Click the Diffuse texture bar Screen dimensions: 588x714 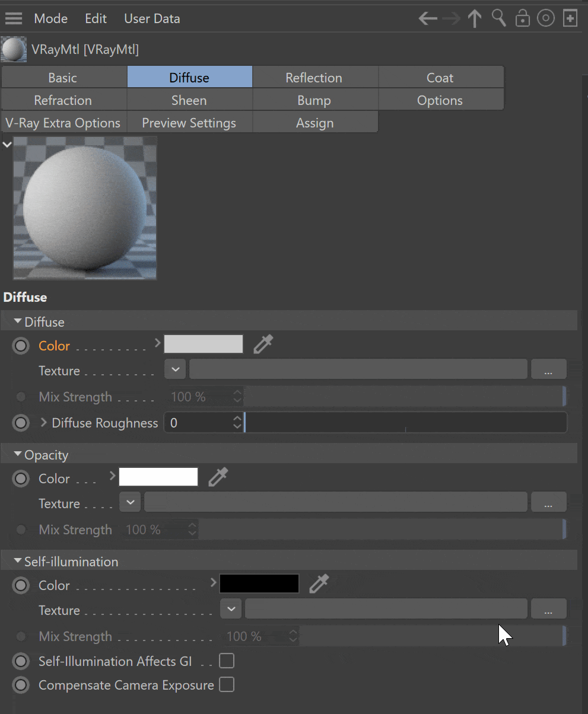[358, 369]
